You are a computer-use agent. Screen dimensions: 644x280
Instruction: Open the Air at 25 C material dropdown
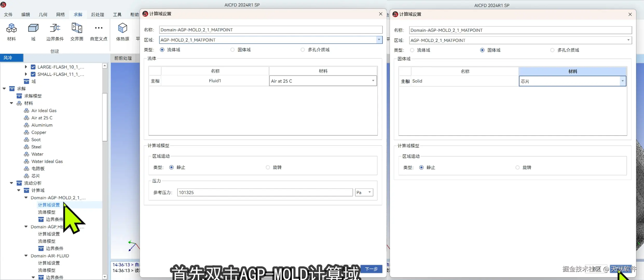pyautogui.click(x=373, y=81)
